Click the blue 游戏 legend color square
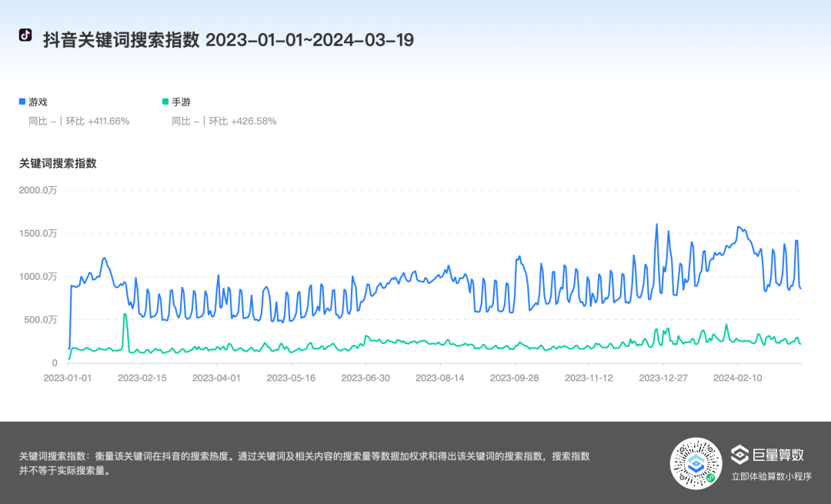Screen dimensions: 831x504 22,102
